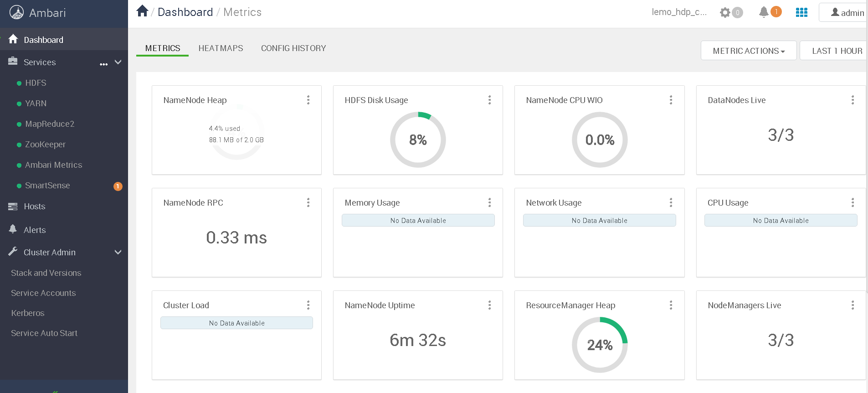Open CPU Usage widget menu

[853, 202]
